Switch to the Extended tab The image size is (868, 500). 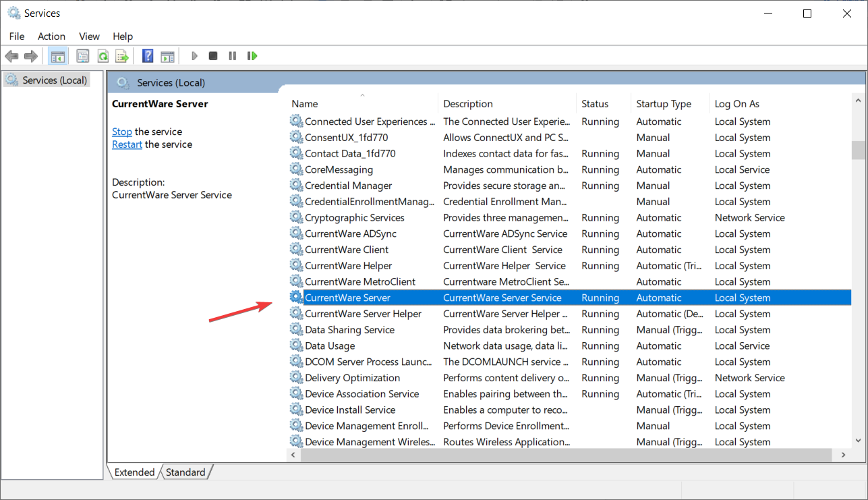pos(134,472)
